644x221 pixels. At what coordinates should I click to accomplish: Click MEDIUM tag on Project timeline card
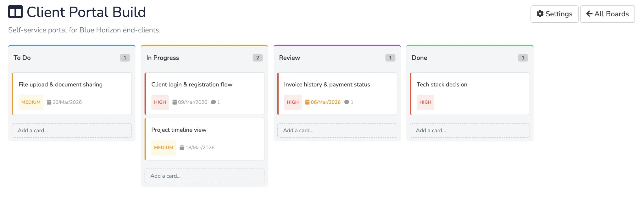point(164,147)
